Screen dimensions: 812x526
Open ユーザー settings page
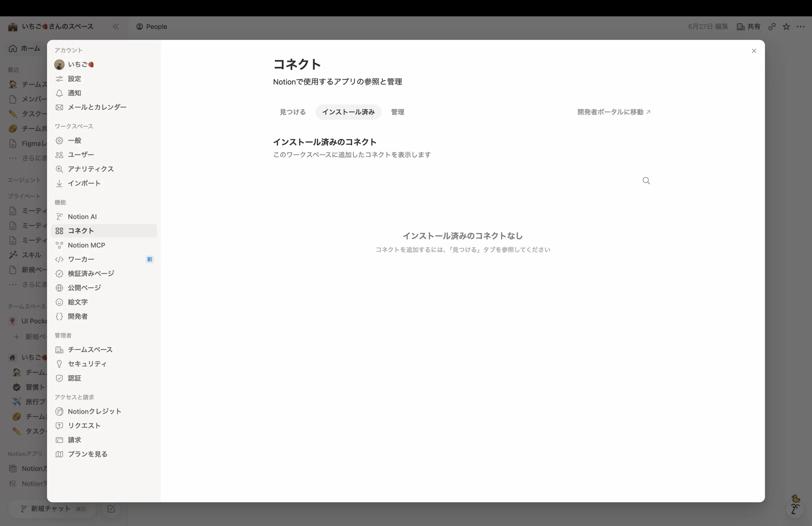104,155
